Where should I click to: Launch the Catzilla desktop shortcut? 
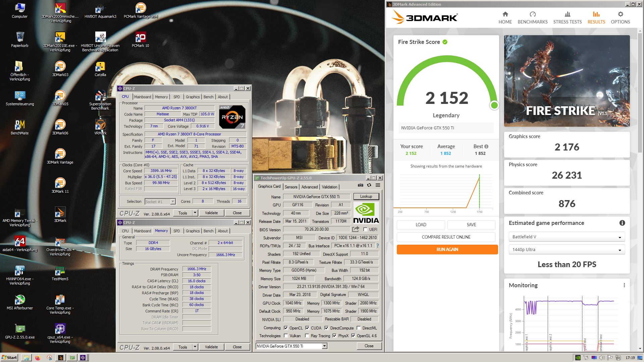coord(100,69)
